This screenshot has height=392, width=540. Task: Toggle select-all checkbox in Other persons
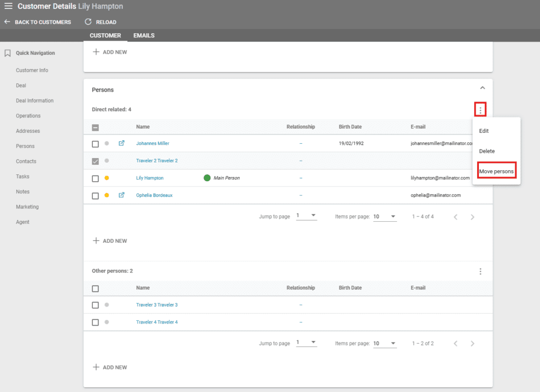point(95,289)
